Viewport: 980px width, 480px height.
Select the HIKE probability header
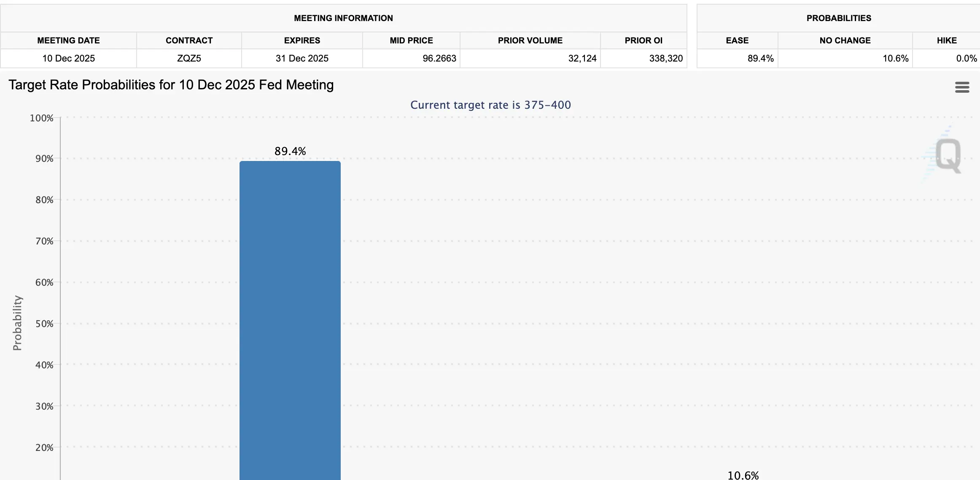click(x=947, y=40)
